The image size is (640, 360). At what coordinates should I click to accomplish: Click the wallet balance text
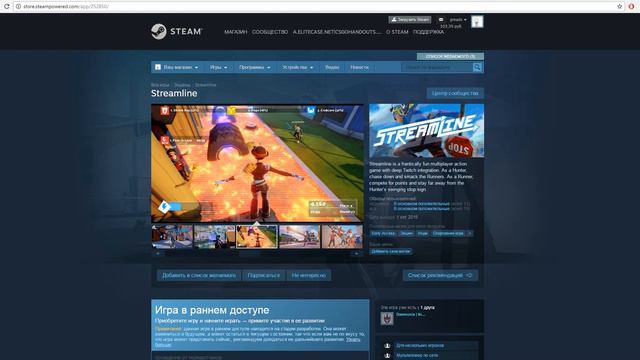pyautogui.click(x=451, y=26)
